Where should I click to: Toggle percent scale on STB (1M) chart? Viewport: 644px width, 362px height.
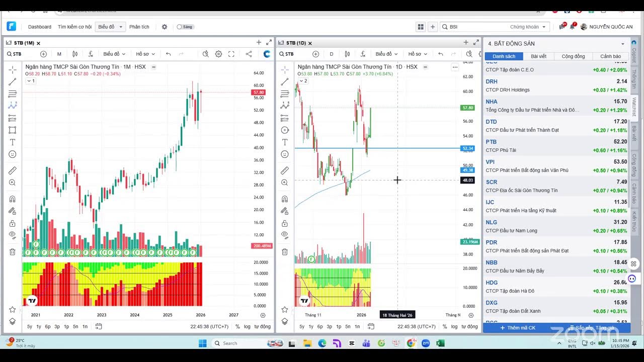[237, 326]
